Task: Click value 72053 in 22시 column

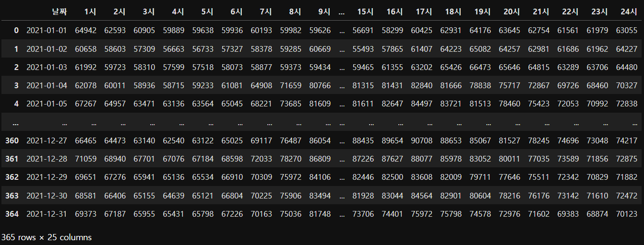Action: coord(568,104)
